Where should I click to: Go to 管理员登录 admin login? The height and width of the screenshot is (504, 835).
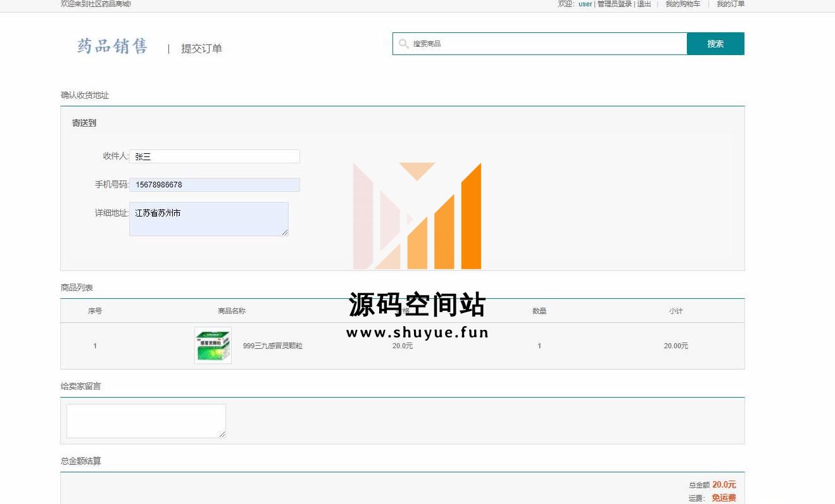click(x=614, y=4)
